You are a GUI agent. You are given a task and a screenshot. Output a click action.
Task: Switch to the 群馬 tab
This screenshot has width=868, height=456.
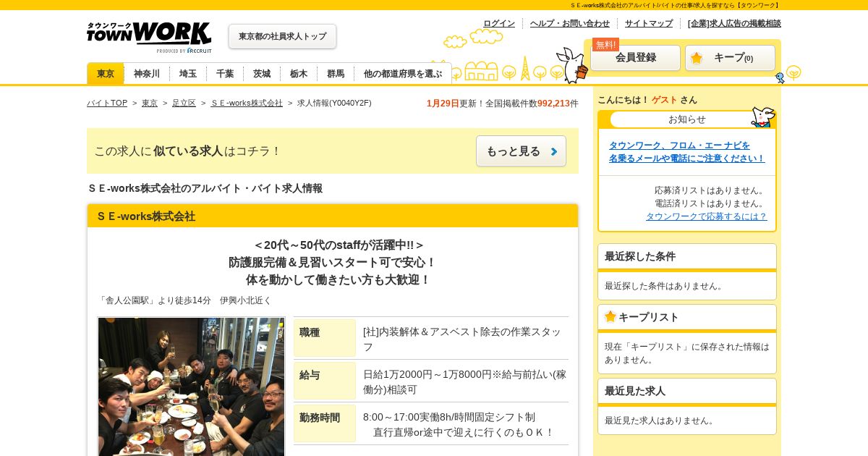pos(336,74)
